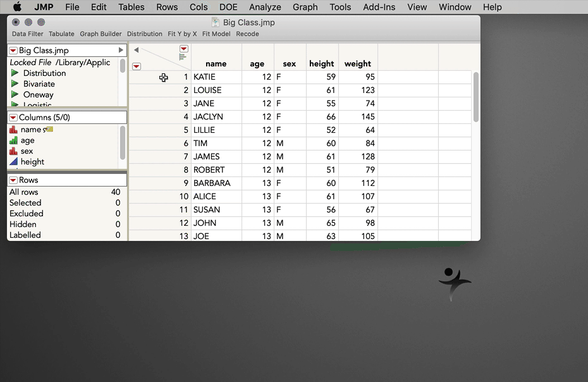The height and width of the screenshot is (382, 588).
Task: Open the Window menu
Action: (x=455, y=7)
